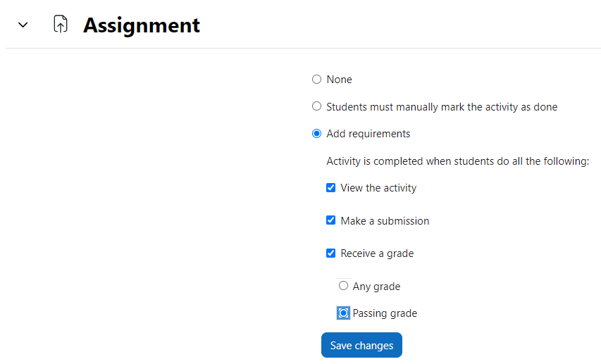Screen dimensions: 601x364
Task: Uncheck the Make a submission checkbox
Action: click(x=330, y=220)
